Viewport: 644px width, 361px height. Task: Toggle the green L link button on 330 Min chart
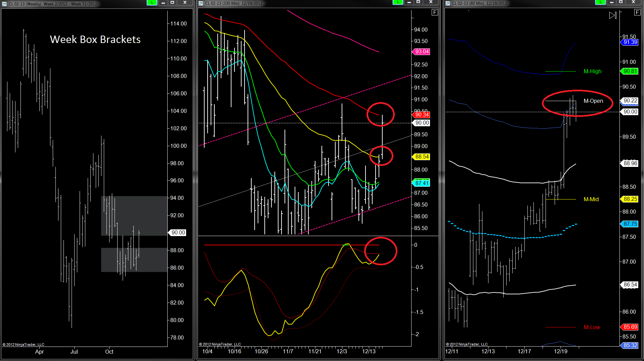click(x=398, y=2)
